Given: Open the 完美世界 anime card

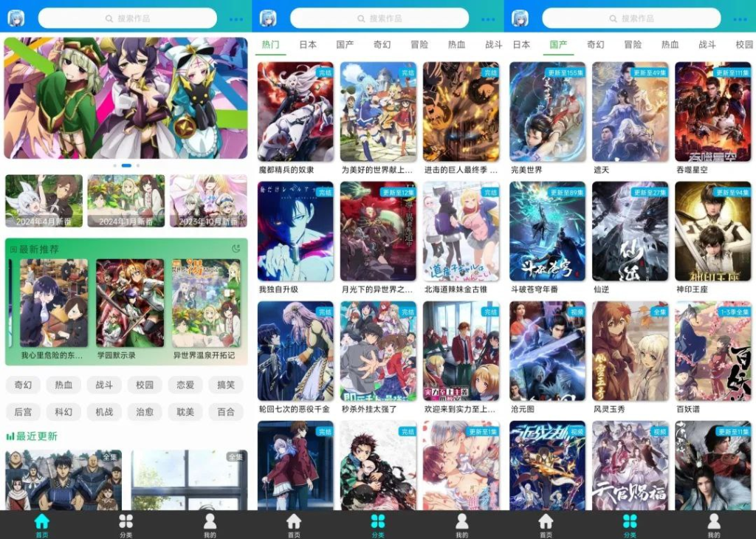Looking at the screenshot, I should click(548, 118).
